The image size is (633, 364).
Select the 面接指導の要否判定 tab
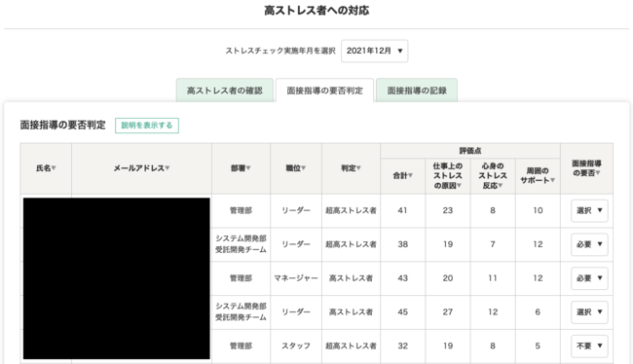[324, 91]
